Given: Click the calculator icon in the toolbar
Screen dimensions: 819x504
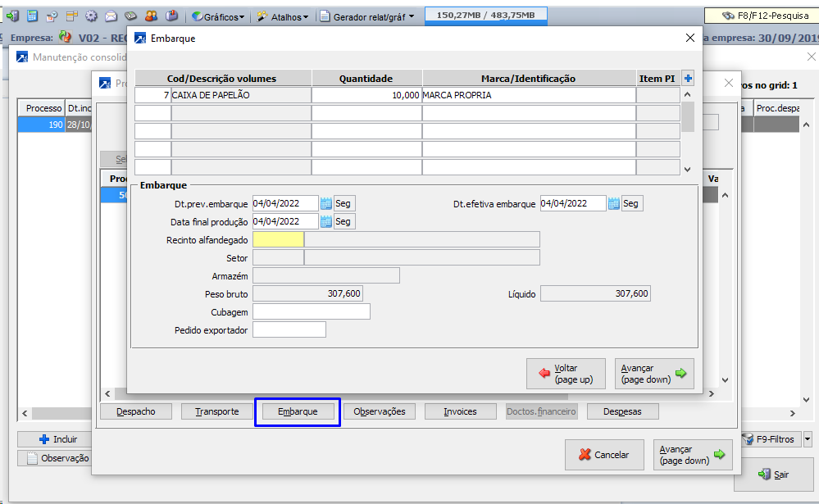Looking at the screenshot, I should tap(32, 16).
